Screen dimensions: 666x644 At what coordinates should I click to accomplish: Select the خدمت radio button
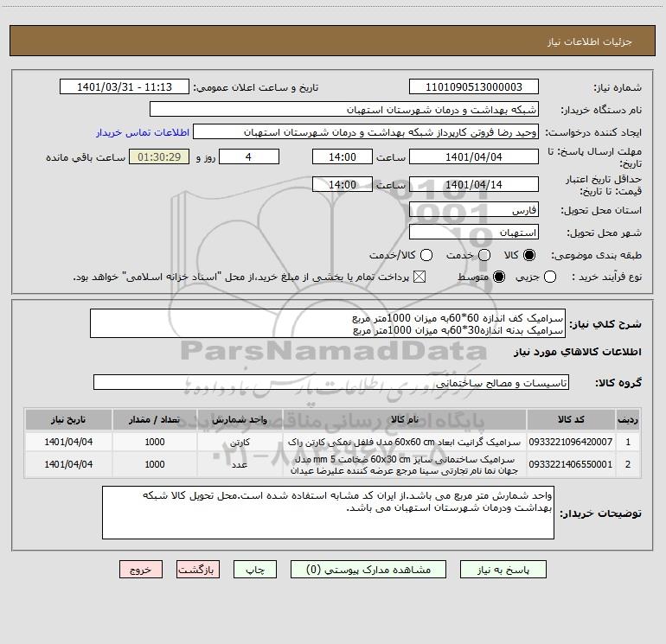point(484,255)
